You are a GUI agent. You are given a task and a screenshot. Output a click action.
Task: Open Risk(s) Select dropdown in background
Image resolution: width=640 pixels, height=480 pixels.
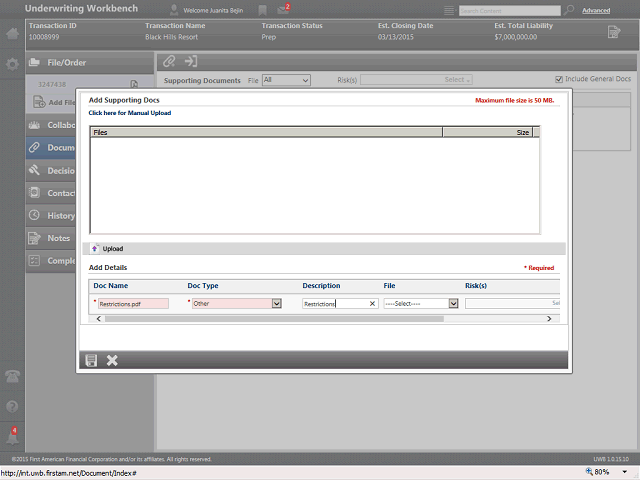(417, 80)
